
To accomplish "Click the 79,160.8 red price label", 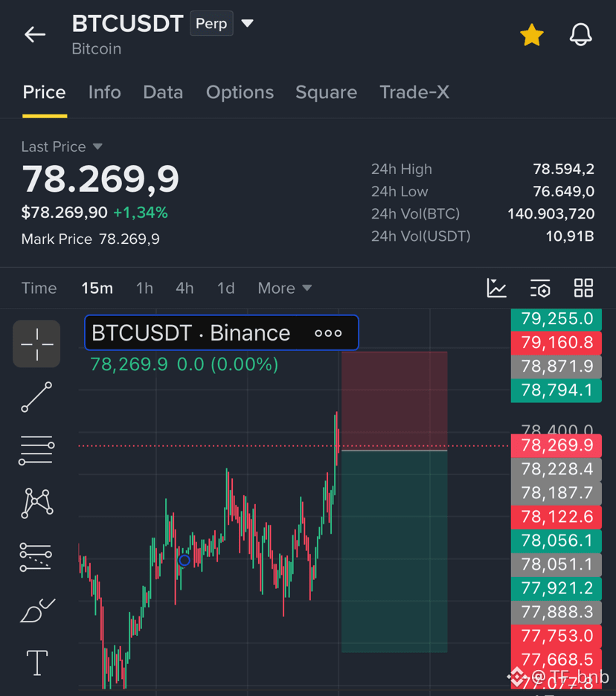I will point(556,343).
